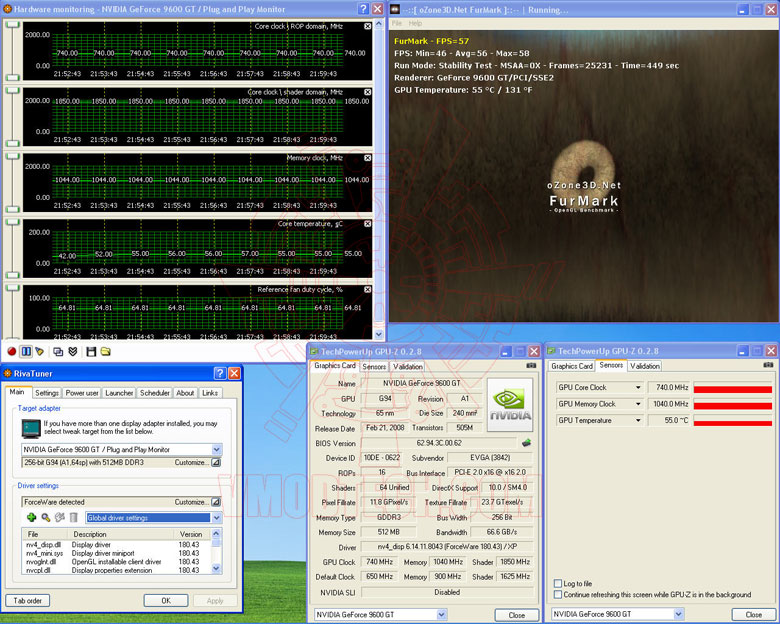Enable the Log to file checkbox
Viewport: 780px width, 624px height.
point(558,583)
